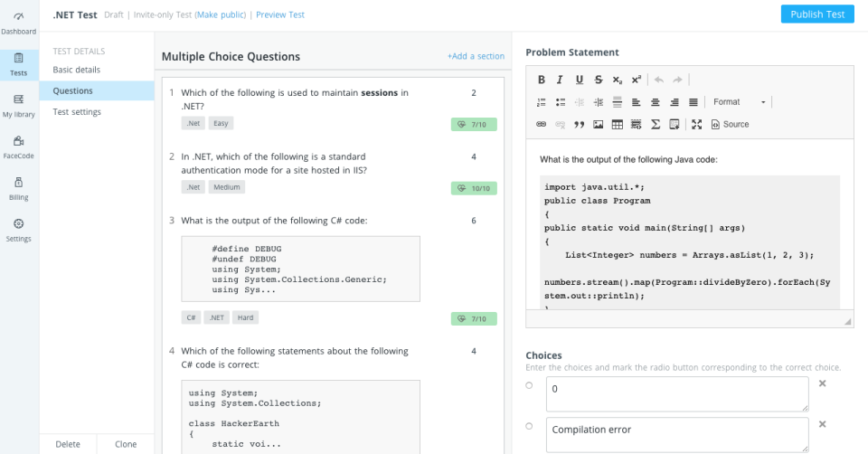Open FaceCode from the sidebar
This screenshot has height=454, width=868.
[x=18, y=147]
